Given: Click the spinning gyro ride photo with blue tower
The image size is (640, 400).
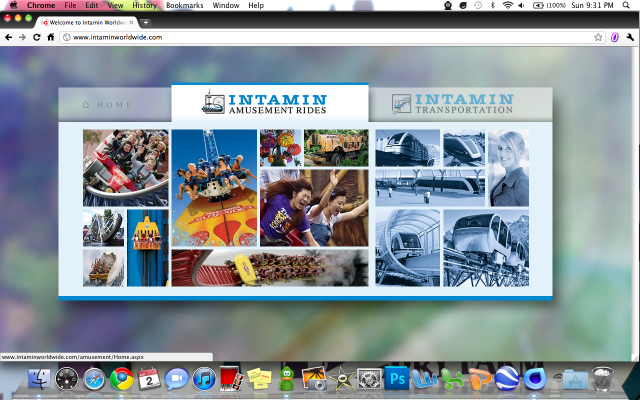Looking at the screenshot, I should pyautogui.click(x=214, y=188).
